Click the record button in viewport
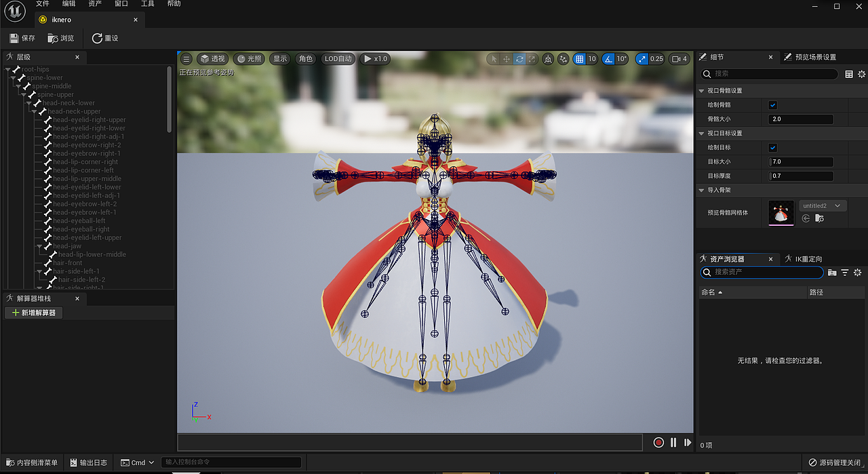 [658, 442]
